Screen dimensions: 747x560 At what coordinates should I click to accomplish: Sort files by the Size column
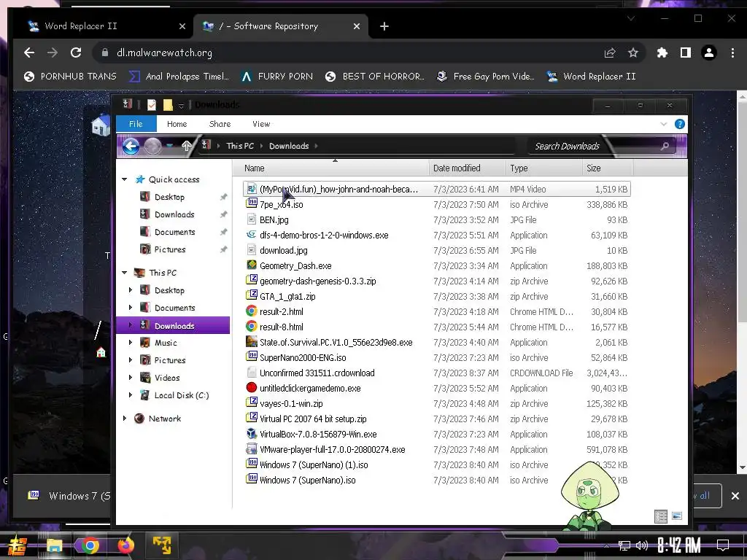[x=608, y=168]
